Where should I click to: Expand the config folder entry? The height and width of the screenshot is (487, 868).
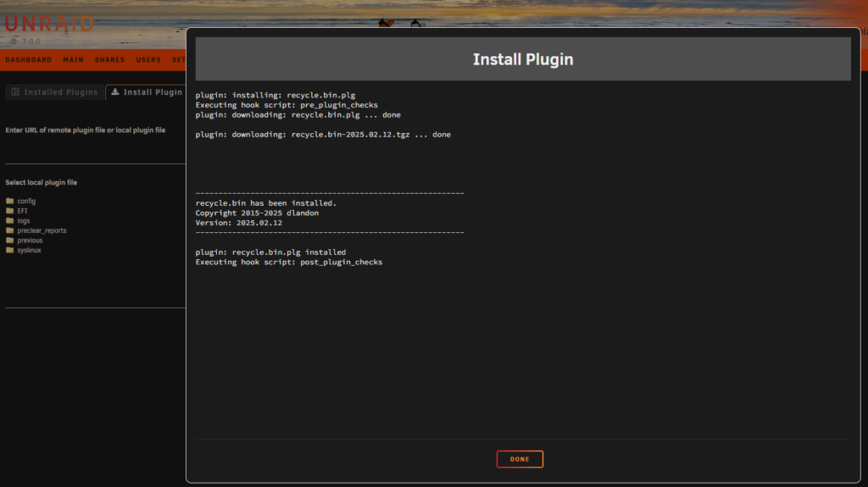click(26, 202)
